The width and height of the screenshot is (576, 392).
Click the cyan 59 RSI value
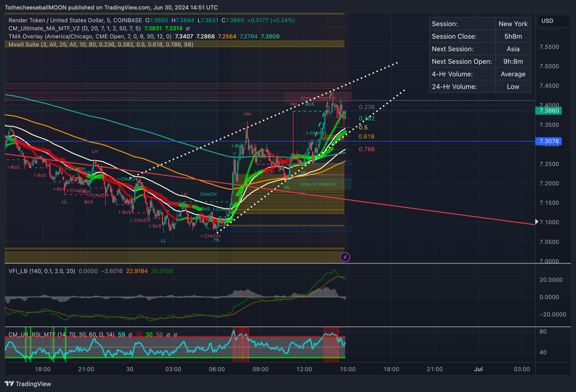pyautogui.click(x=121, y=334)
